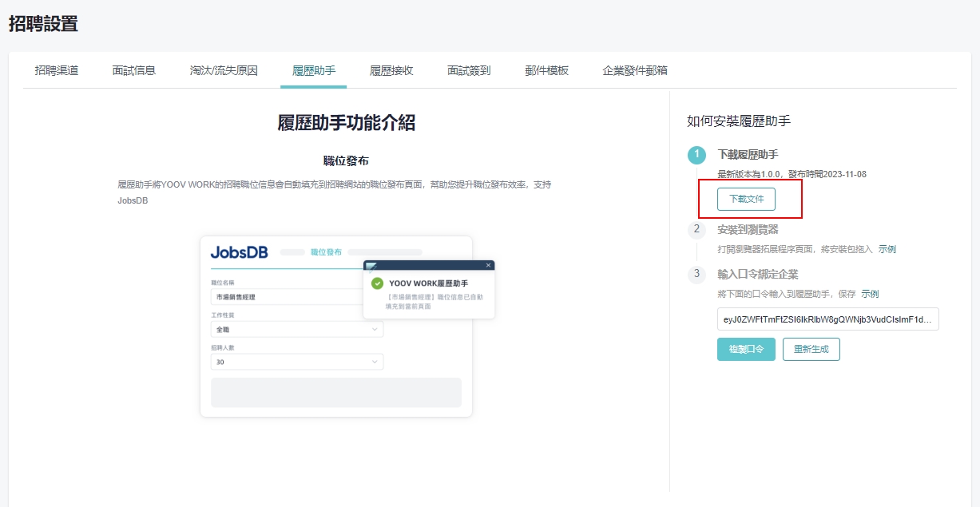Image resolution: width=980 pixels, height=507 pixels.
Task: Open the 示例 link under 輸入口令綁定企業
Action: [870, 294]
